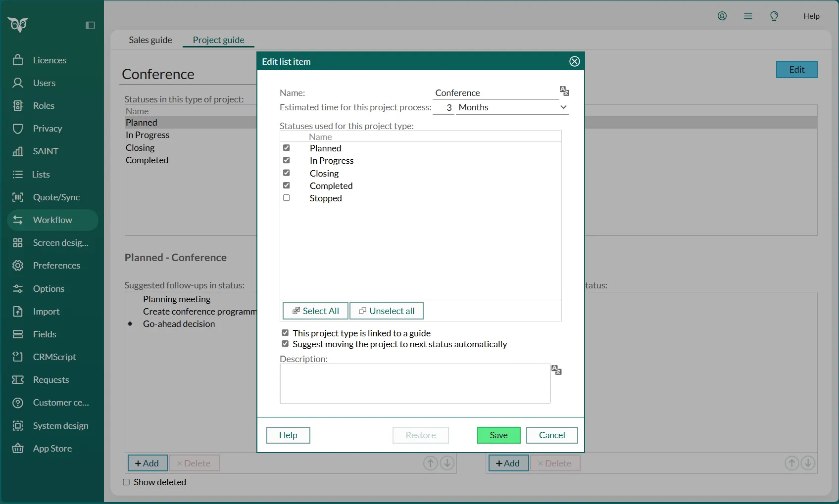Click the translate icon beside Name field
This screenshot has width=839, height=504.
(x=564, y=91)
